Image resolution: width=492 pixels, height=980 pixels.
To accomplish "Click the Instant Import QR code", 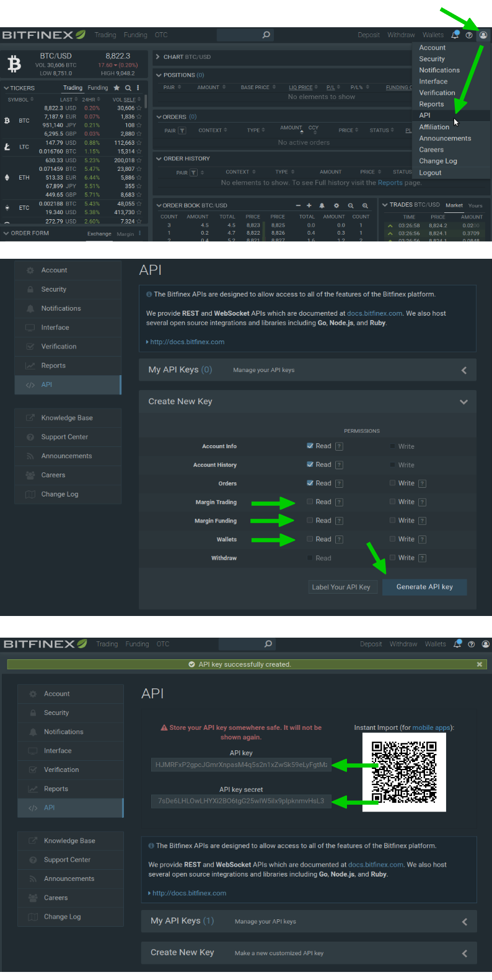I will point(404,772).
